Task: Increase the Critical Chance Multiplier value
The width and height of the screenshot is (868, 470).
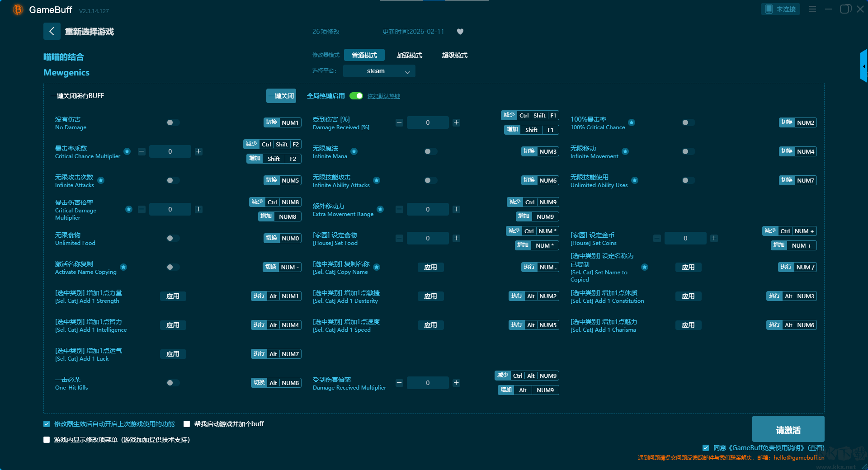Action: point(198,151)
